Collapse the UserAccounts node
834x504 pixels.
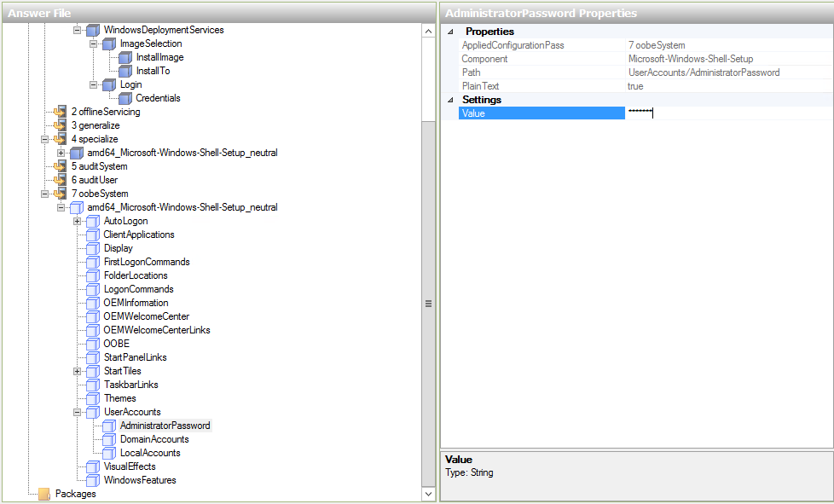tap(77, 412)
